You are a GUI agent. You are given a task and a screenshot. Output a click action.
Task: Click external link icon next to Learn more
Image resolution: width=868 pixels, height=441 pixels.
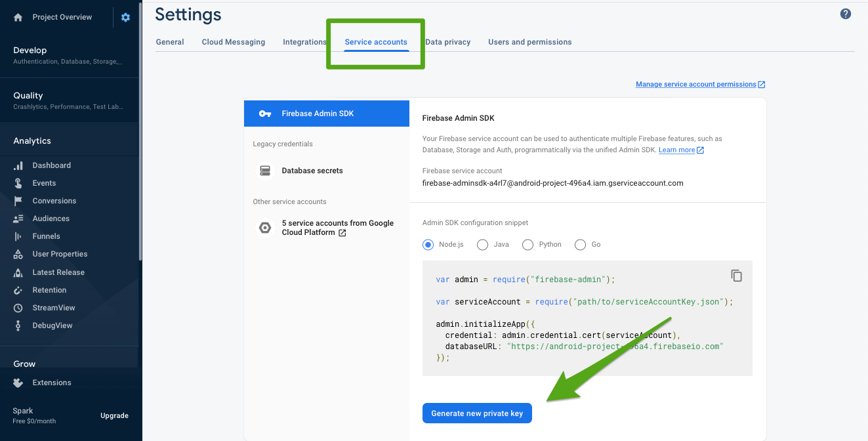pyautogui.click(x=700, y=150)
